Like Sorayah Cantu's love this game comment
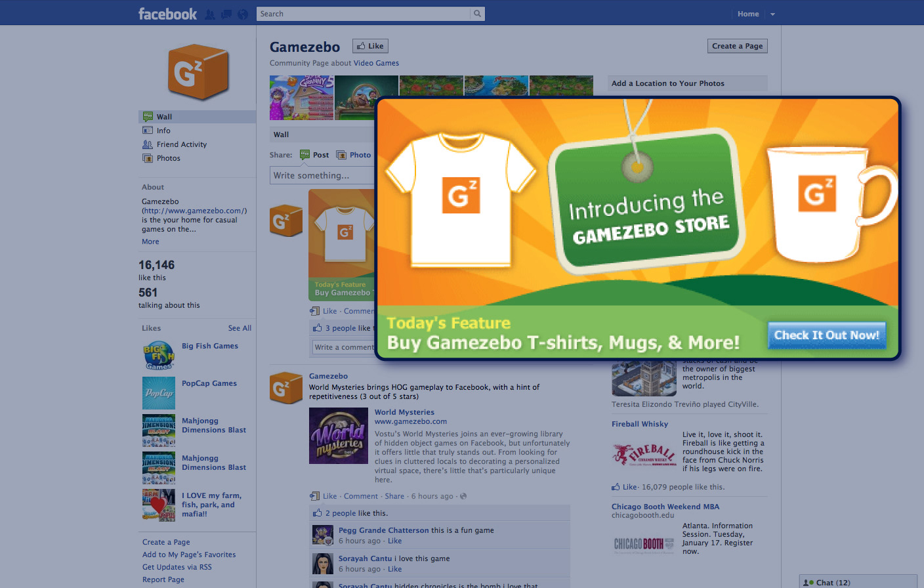This screenshot has width=924, height=588. click(394, 569)
